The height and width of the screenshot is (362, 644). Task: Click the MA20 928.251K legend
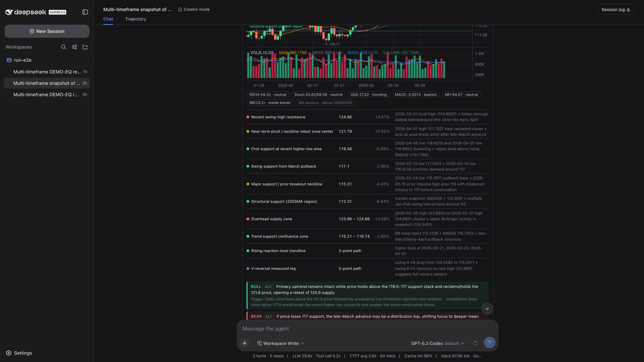tap(362, 52)
